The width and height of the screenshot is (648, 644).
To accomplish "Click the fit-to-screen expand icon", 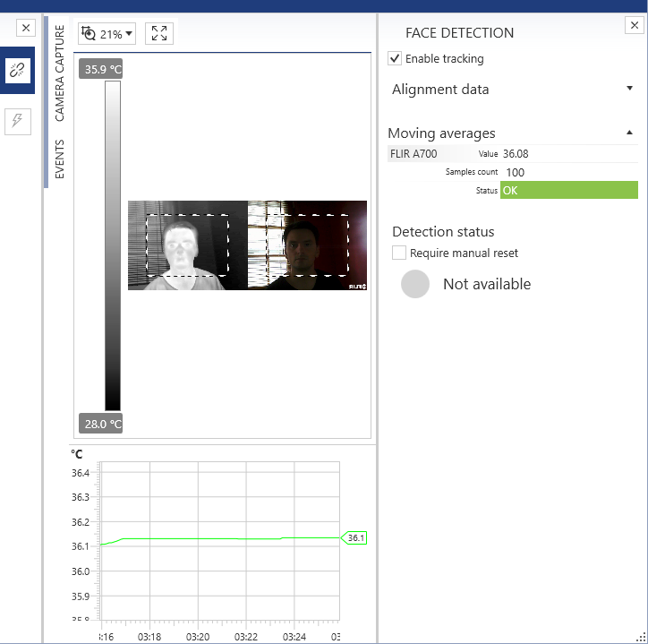I will [x=159, y=34].
